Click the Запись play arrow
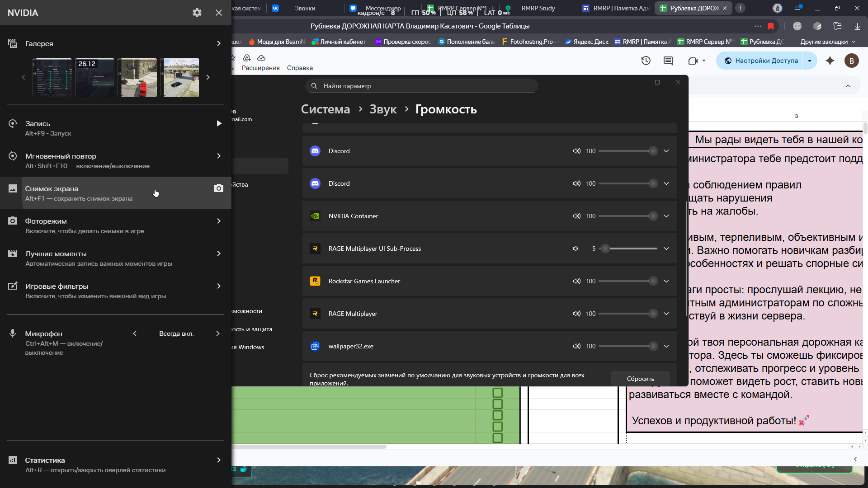Screen dimensions: 868x488 [219, 123]
